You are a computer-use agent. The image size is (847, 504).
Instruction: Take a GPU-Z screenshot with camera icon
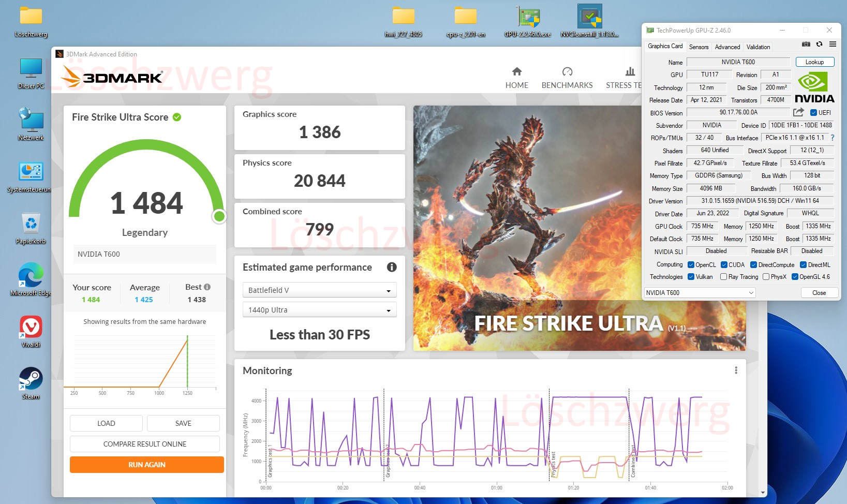(806, 45)
